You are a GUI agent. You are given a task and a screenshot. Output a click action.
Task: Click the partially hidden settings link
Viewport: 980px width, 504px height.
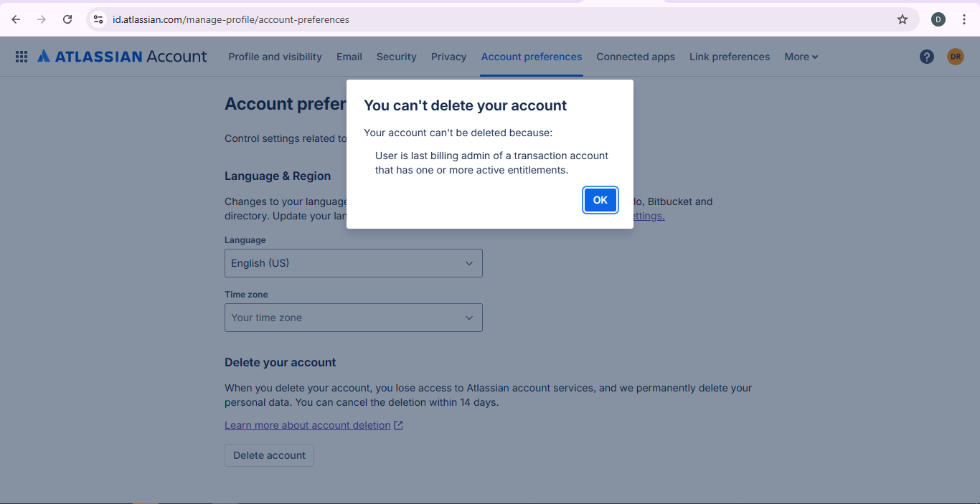[649, 216]
